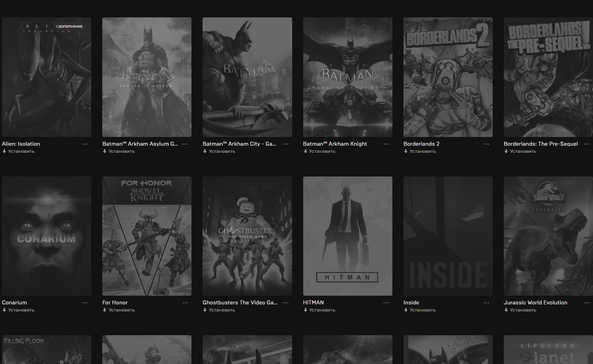The height and width of the screenshot is (364, 593).
Task: Open options menu for Alien: Isolation
Action: 85,144
